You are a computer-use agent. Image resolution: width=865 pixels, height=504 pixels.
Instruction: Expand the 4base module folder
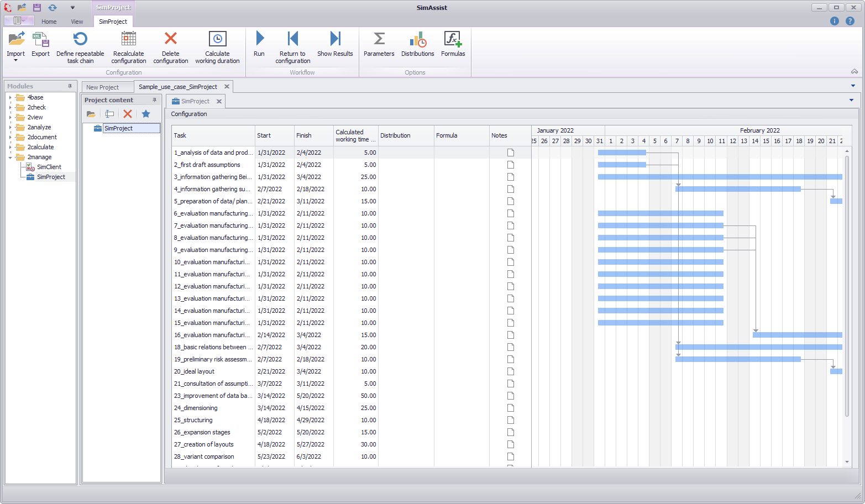point(11,97)
